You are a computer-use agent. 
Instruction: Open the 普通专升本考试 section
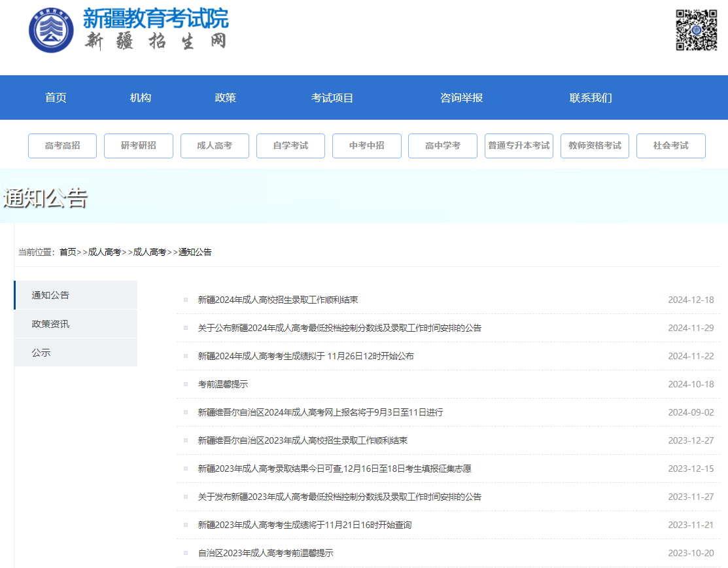click(519, 145)
